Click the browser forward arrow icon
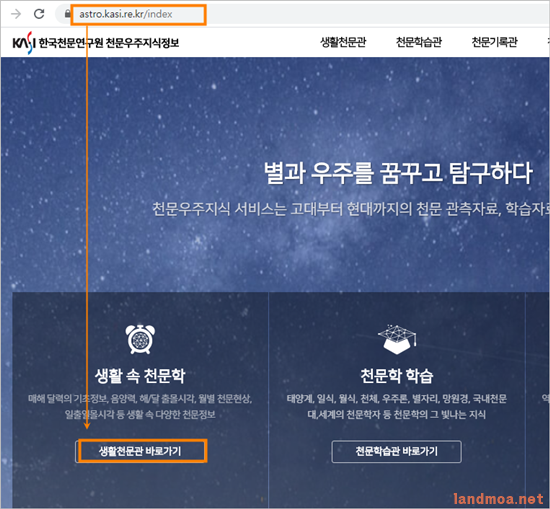This screenshot has height=509, width=550. pyautogui.click(x=16, y=14)
